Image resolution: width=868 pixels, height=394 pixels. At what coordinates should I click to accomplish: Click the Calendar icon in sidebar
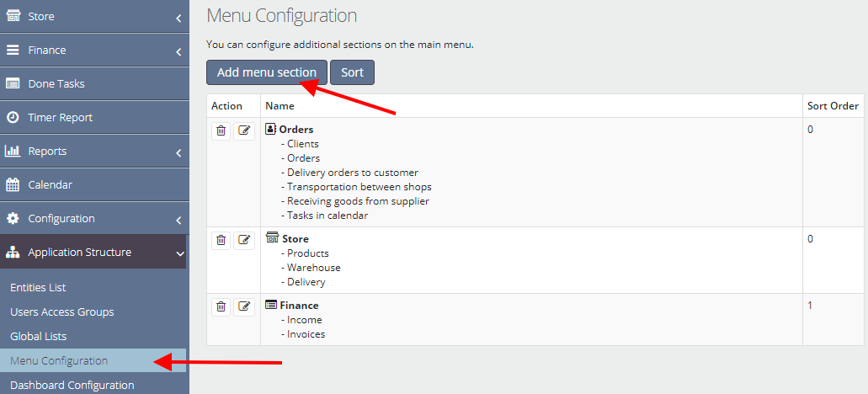(x=13, y=185)
